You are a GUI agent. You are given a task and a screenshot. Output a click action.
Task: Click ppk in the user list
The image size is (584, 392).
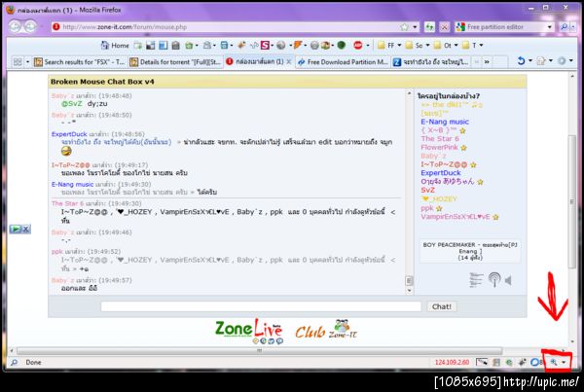tap(427, 208)
